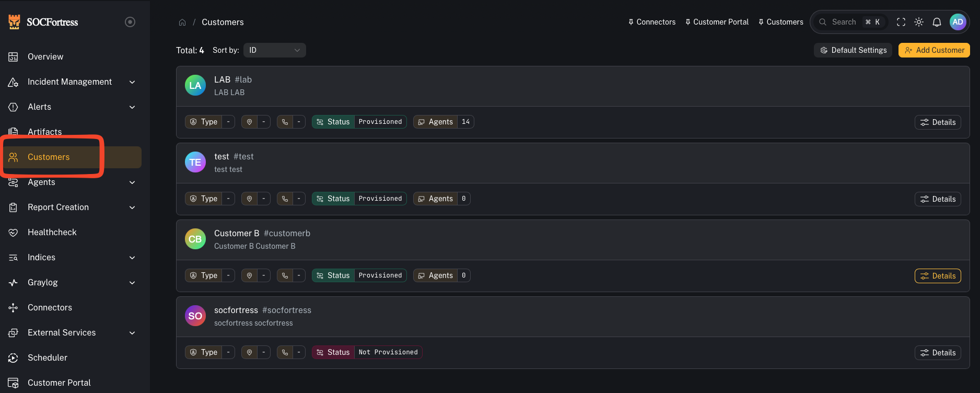Expand the Agents submenu chevron
Image resolution: width=980 pixels, height=393 pixels.
click(x=132, y=182)
